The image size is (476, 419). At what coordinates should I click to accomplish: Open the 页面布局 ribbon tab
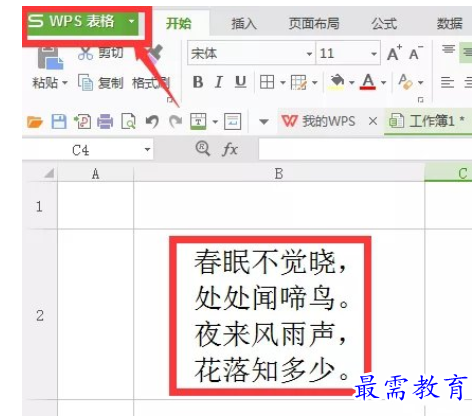click(314, 24)
